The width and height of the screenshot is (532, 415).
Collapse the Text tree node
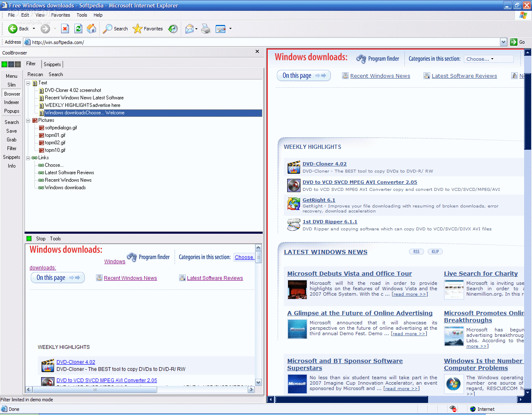pos(28,83)
